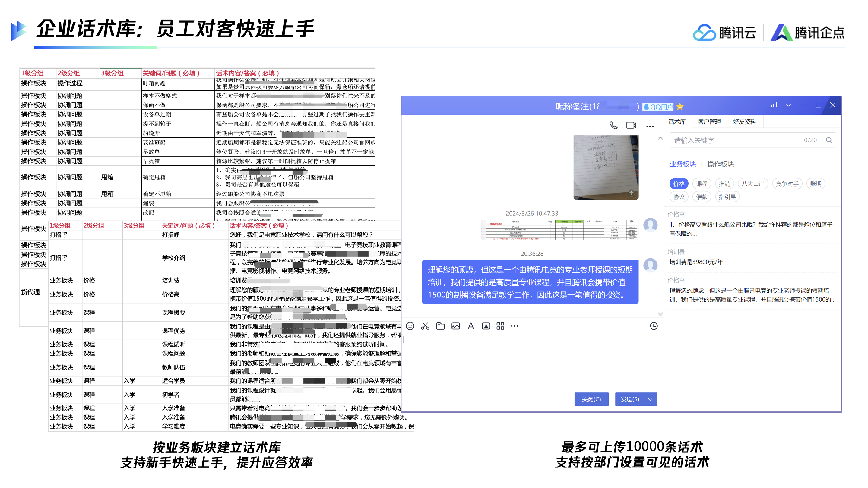Viewport: 868px width, 488px height.
Task: Toggle the 推销 tag filter
Action: [x=724, y=184]
